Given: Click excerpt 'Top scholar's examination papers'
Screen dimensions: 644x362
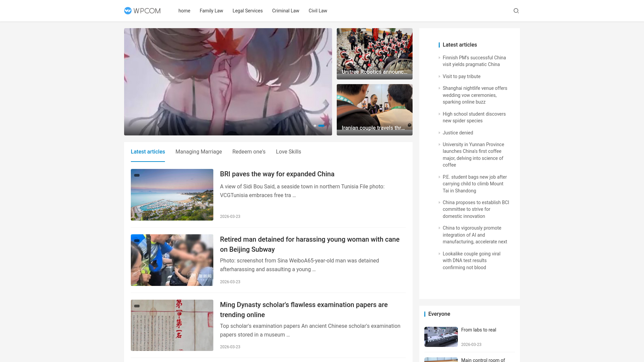Looking at the screenshot, I should (x=310, y=330).
